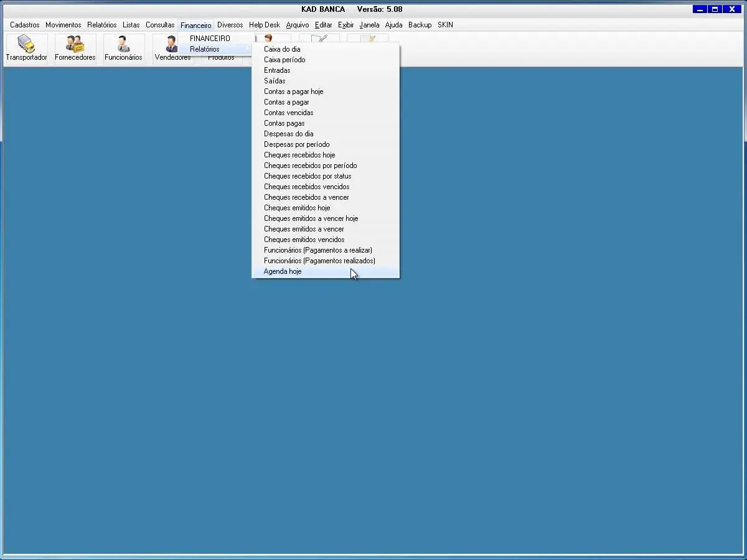Viewport: 747px width, 560px height.
Task: Open the Financeiro menu
Action: pos(195,26)
